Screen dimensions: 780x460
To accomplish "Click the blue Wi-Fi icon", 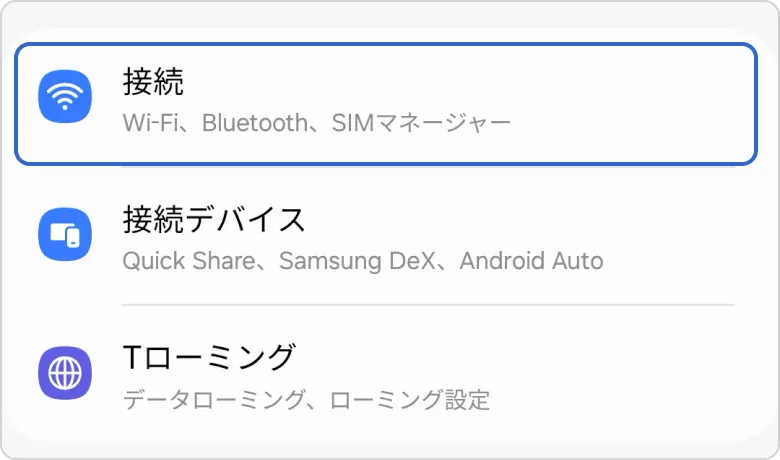I will click(65, 97).
